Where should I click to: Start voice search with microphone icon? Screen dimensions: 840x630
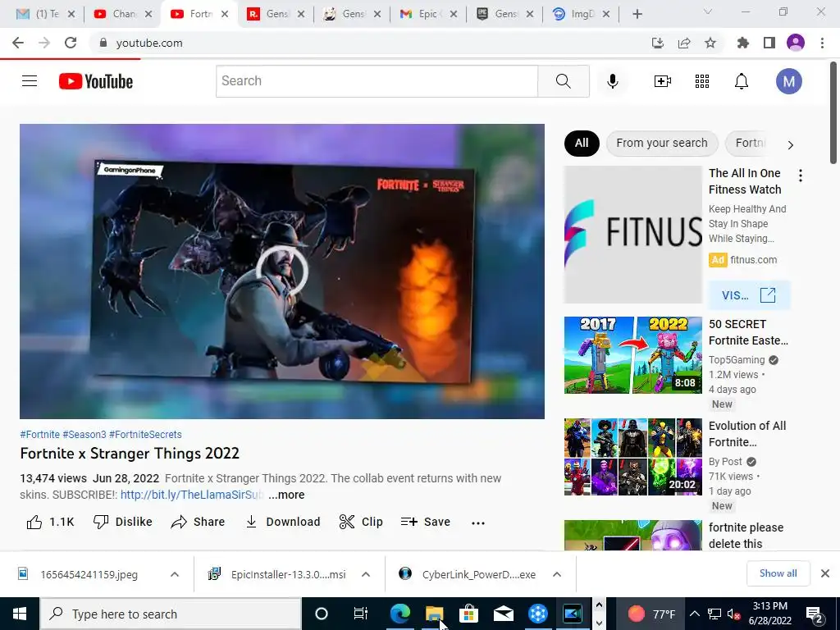coord(612,81)
